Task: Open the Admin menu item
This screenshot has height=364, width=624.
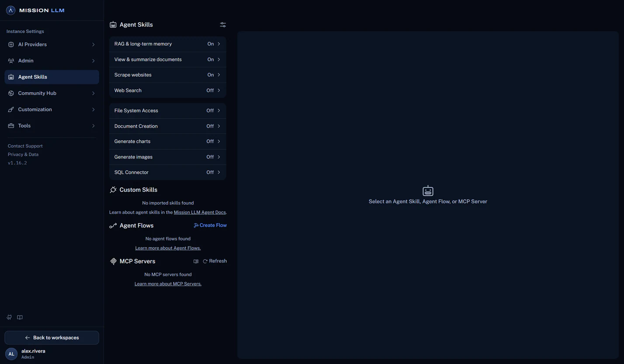Action: tap(52, 61)
